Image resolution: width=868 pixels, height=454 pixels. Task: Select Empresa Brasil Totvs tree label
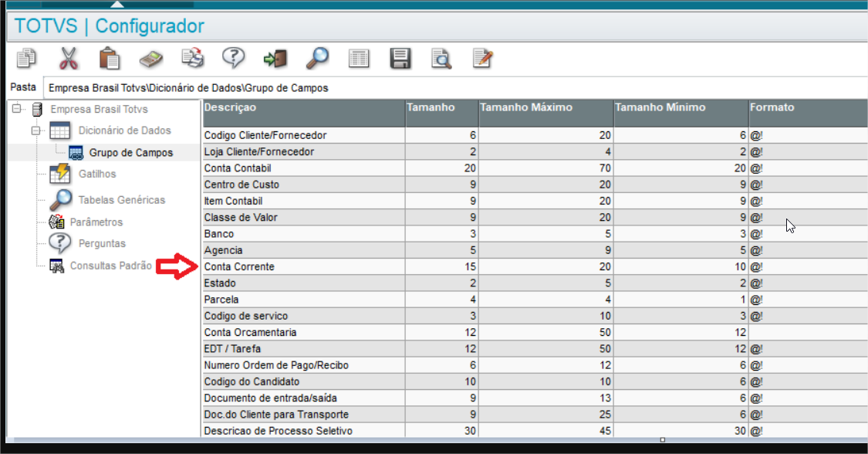point(99,109)
